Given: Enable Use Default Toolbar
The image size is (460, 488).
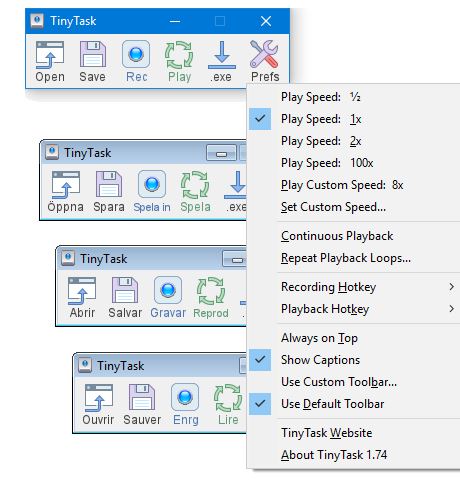Looking at the screenshot, I should (353, 404).
